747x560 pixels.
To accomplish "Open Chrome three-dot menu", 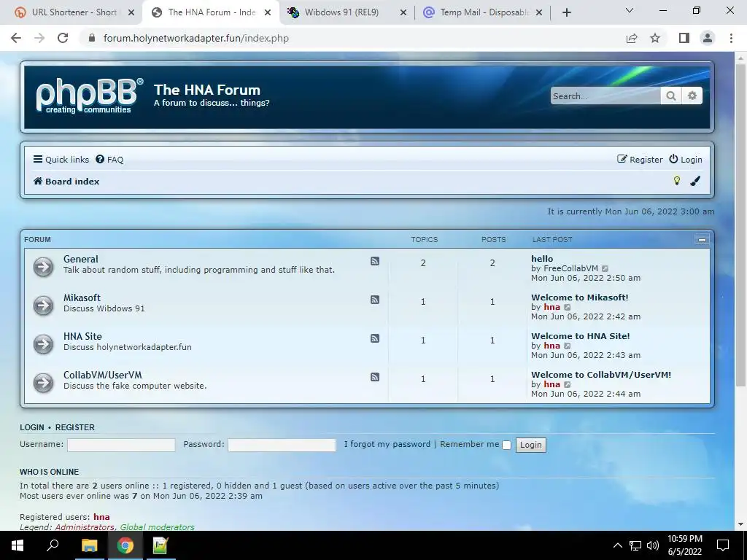I will (x=731, y=38).
